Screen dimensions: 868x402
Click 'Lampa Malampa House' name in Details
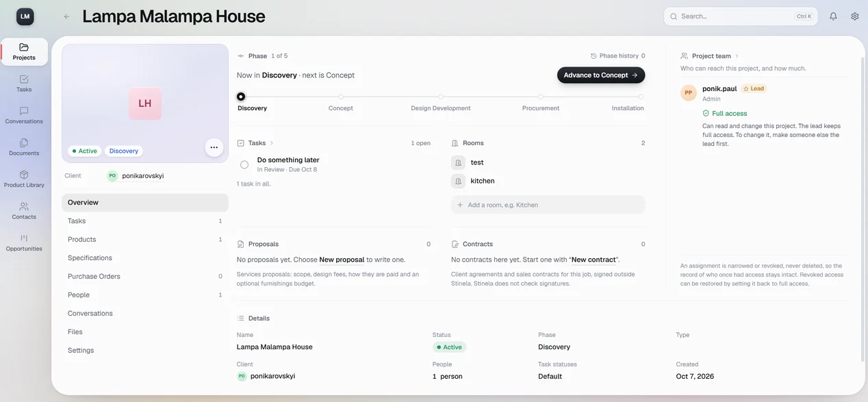pos(275,347)
